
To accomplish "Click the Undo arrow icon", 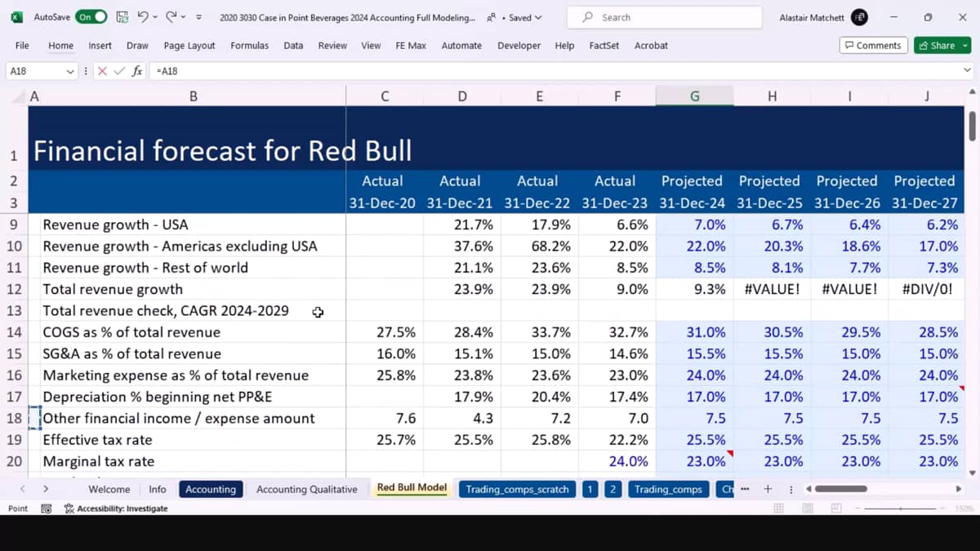I will [143, 17].
